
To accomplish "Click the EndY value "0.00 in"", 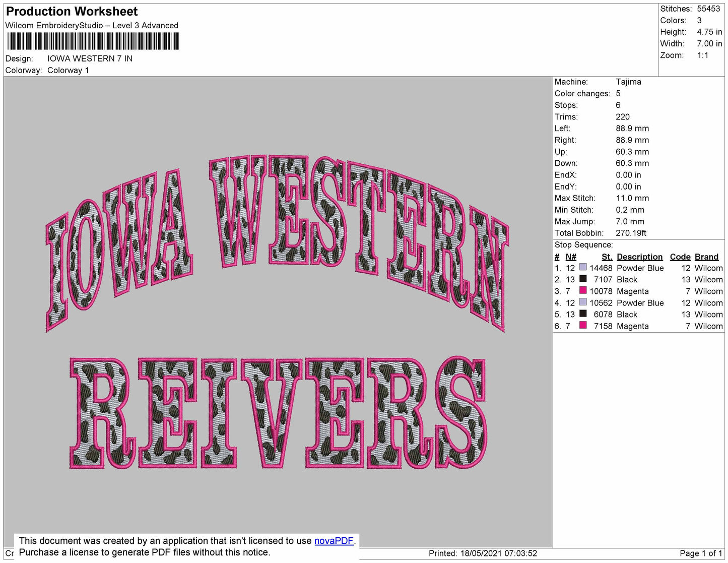I will (629, 186).
